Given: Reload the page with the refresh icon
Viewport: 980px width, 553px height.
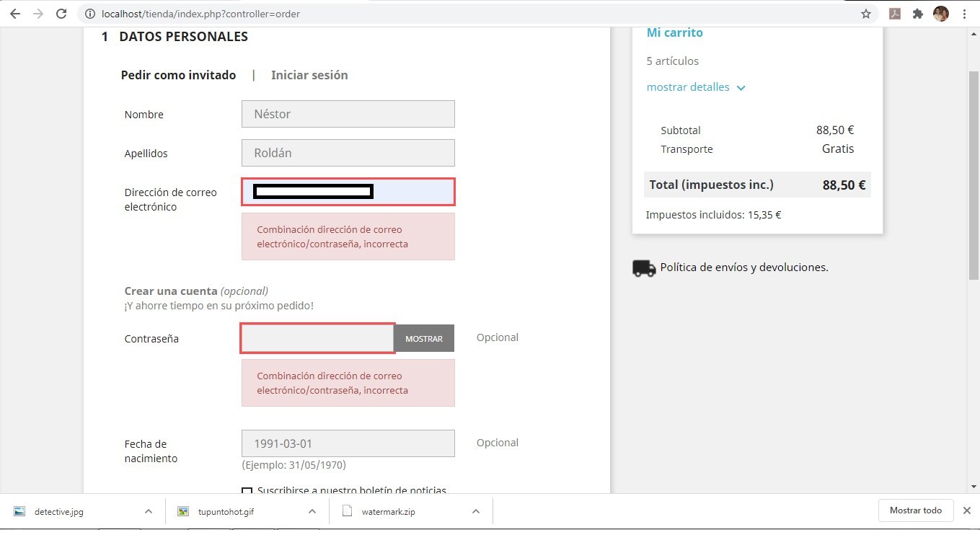Looking at the screenshot, I should point(62,14).
